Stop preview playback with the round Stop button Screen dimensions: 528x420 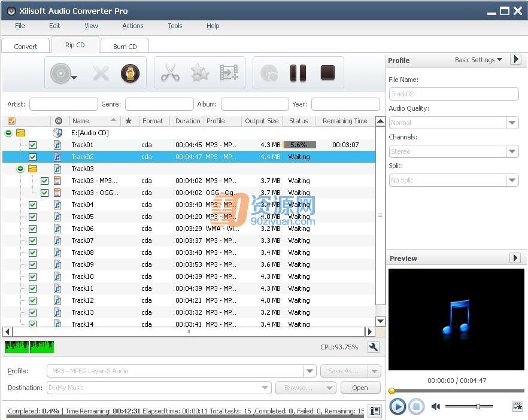(x=416, y=407)
